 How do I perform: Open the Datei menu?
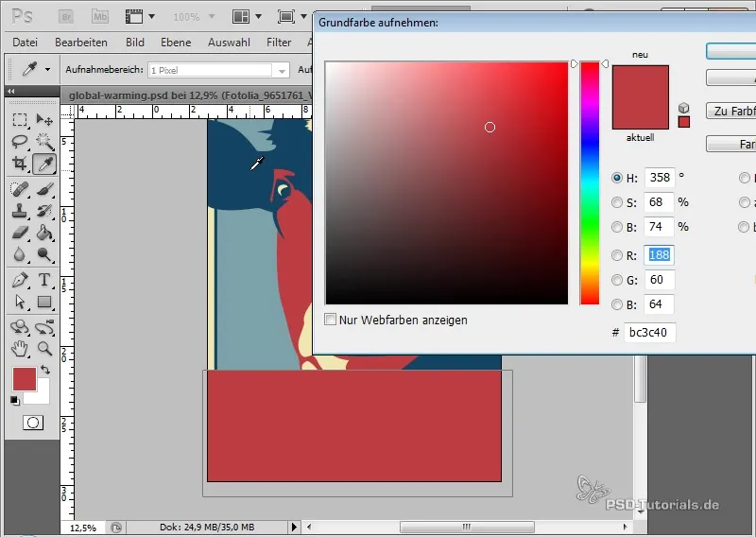pos(26,43)
